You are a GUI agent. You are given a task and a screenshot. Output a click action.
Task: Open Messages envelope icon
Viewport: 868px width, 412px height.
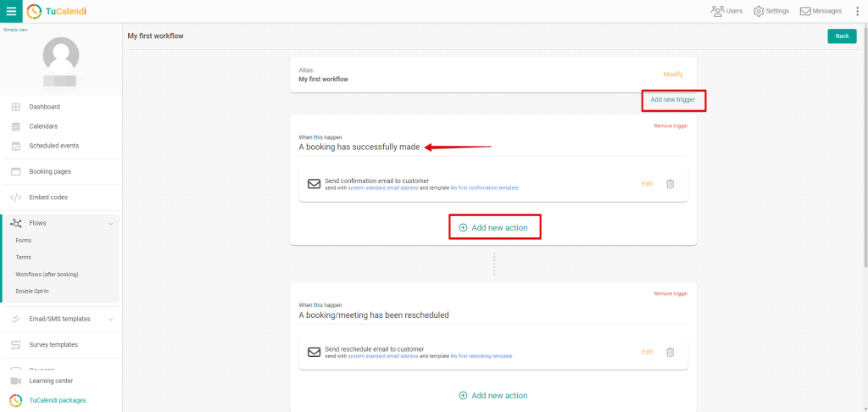click(805, 11)
